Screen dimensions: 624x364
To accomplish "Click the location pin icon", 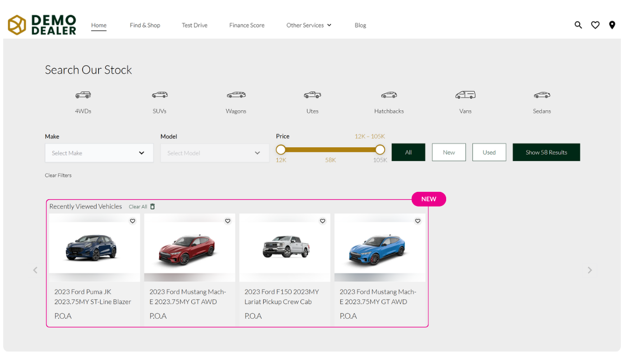I will pyautogui.click(x=612, y=25).
